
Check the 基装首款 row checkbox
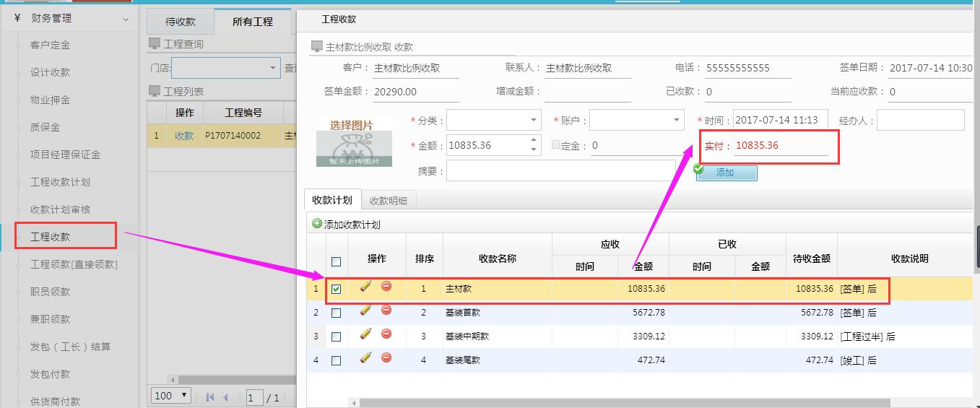coord(336,313)
